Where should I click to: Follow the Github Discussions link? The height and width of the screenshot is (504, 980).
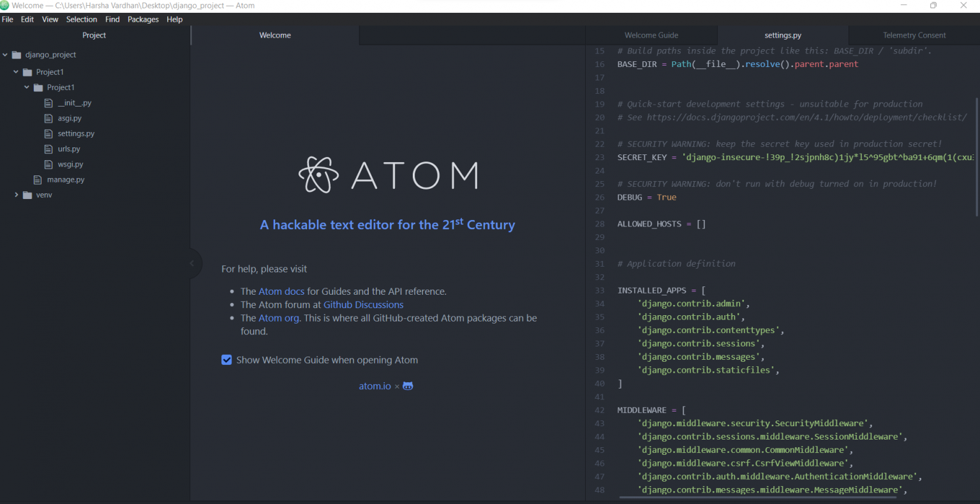click(363, 305)
